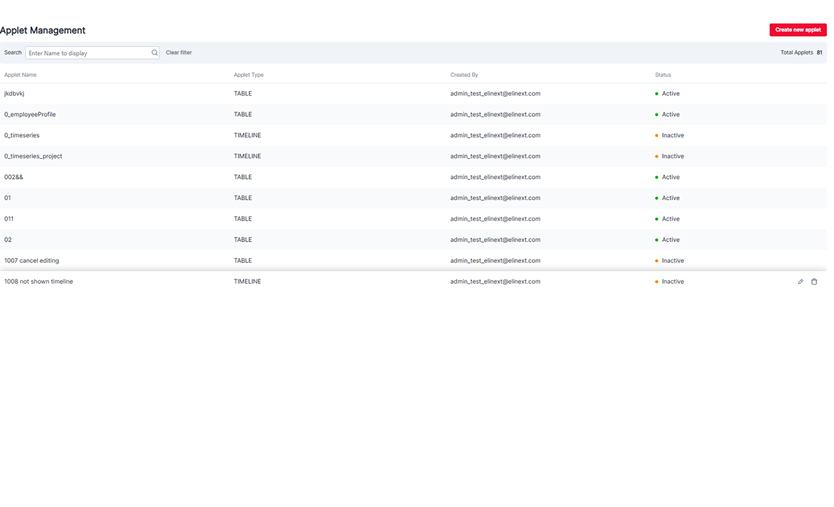Open the 0_employeeProfile applet

pos(30,115)
